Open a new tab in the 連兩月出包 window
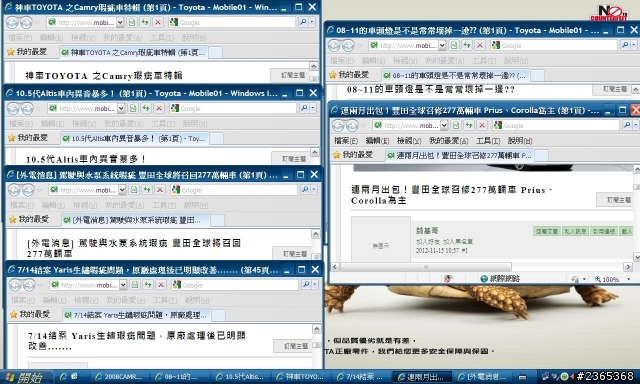This screenshot has width=640, height=384. (x=541, y=155)
